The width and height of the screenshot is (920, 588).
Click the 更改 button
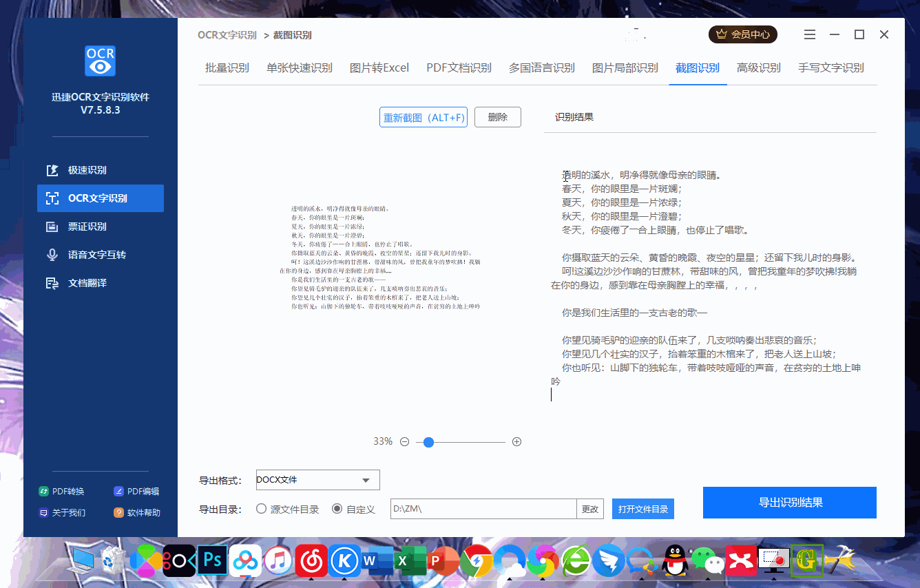[x=590, y=509]
